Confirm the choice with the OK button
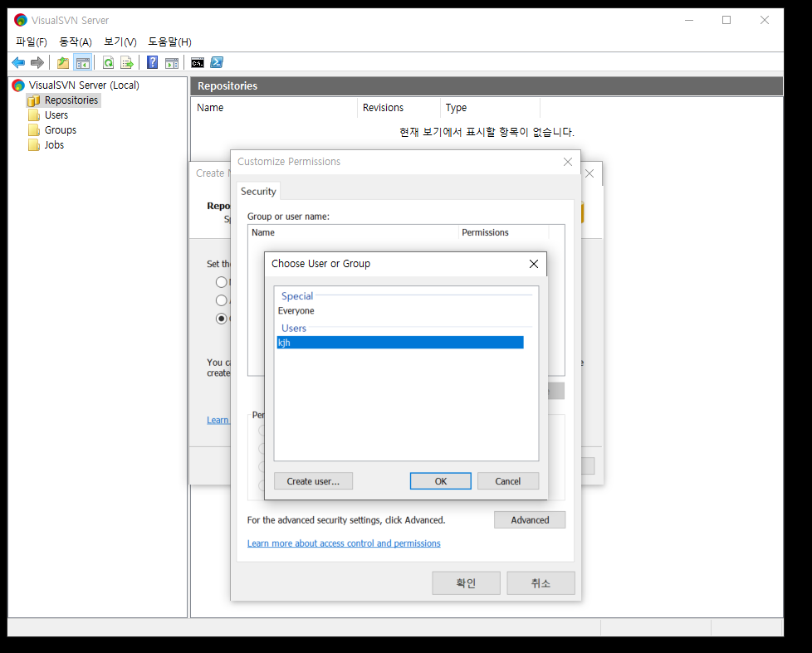Screen dimensions: 812x653 tap(441, 481)
